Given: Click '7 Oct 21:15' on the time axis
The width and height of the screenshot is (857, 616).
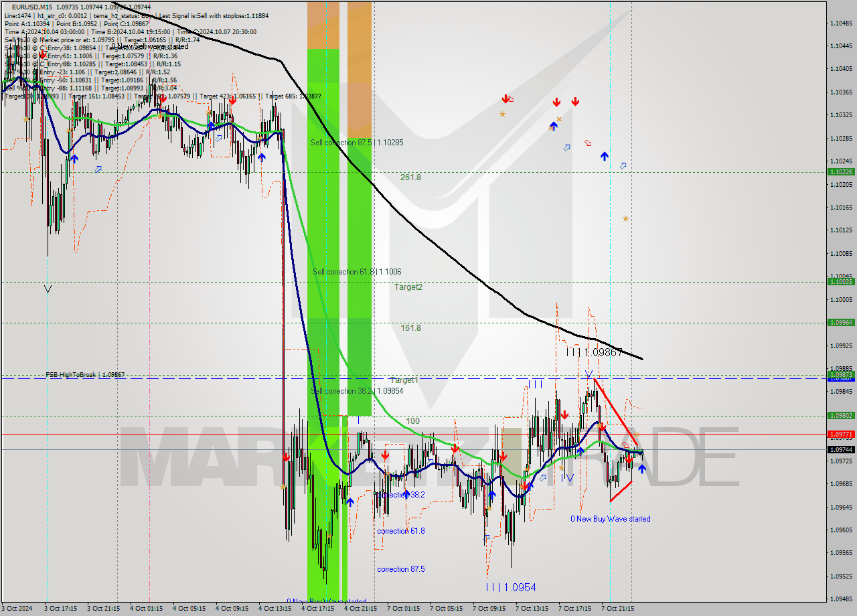Looking at the screenshot, I should pyautogui.click(x=617, y=609).
